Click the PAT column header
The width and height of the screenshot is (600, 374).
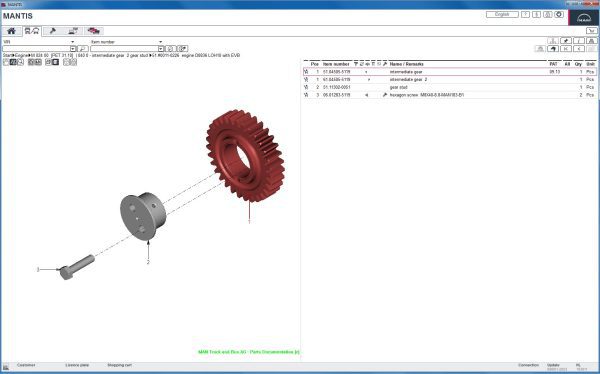pos(553,64)
